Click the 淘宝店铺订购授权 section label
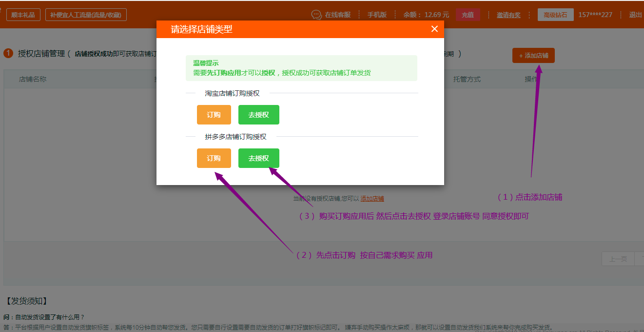The height and width of the screenshot is (332, 644). pyautogui.click(x=232, y=93)
